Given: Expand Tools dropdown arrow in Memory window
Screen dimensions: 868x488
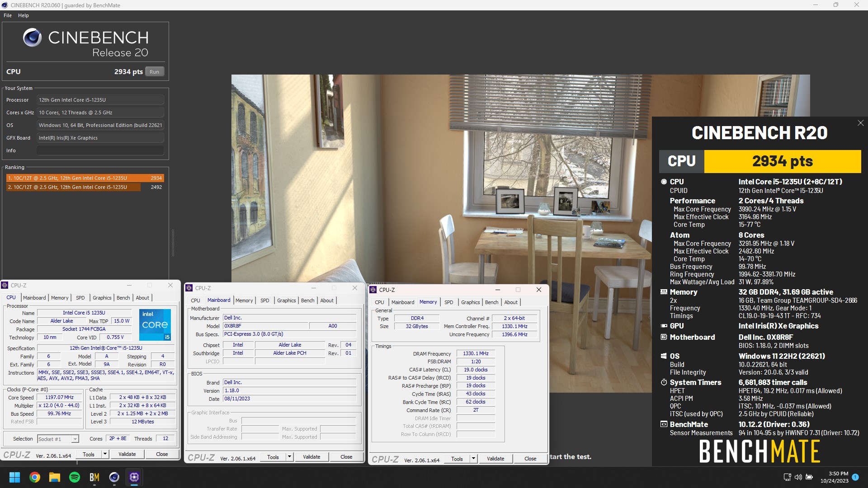Looking at the screenshot, I should 473,459.
